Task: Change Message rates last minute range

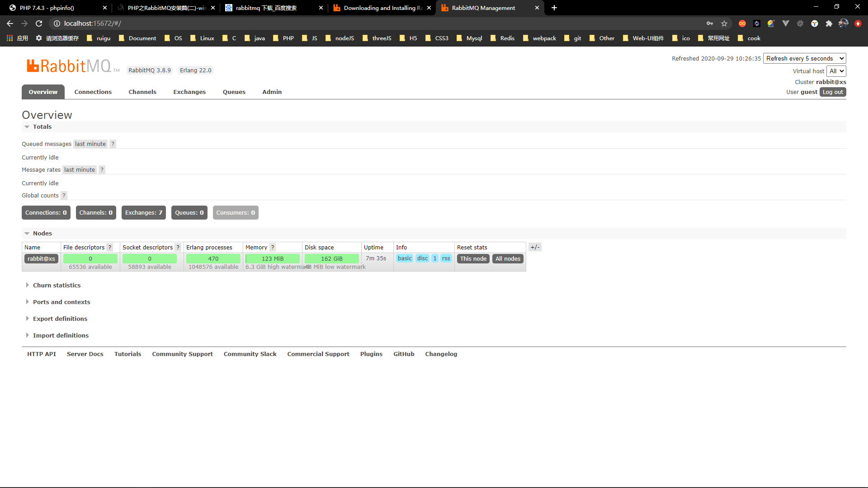Action: coord(80,170)
